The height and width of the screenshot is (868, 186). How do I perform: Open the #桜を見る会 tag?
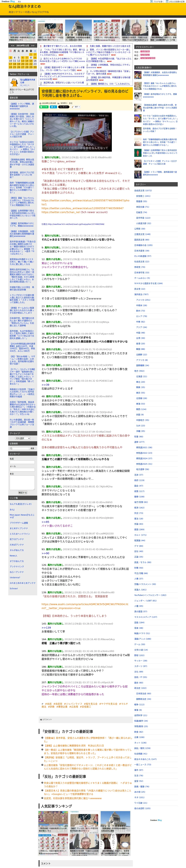coord(91,704)
